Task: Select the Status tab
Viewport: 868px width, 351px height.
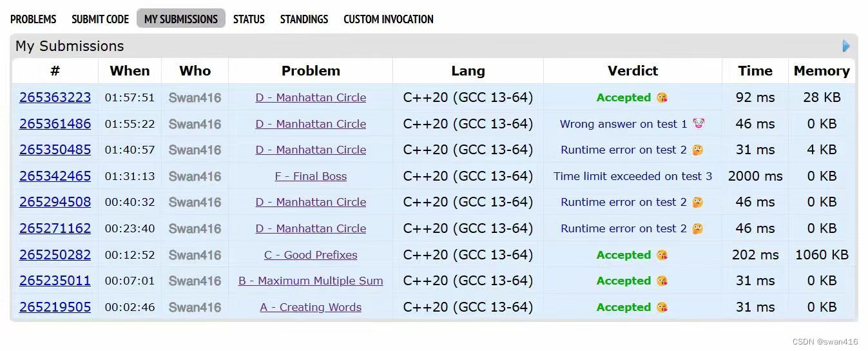Action: [x=249, y=19]
